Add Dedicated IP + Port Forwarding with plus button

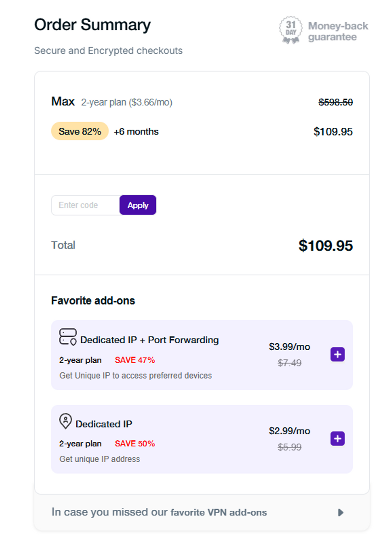(x=338, y=355)
